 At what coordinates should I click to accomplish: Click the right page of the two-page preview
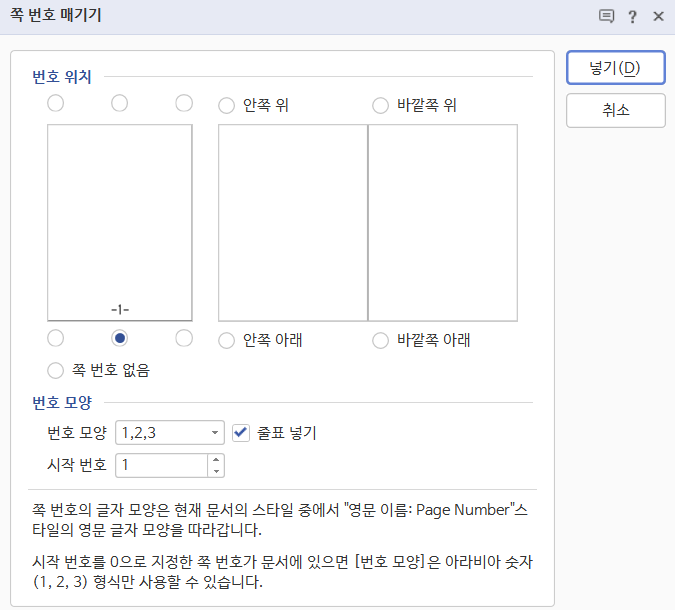tap(443, 223)
